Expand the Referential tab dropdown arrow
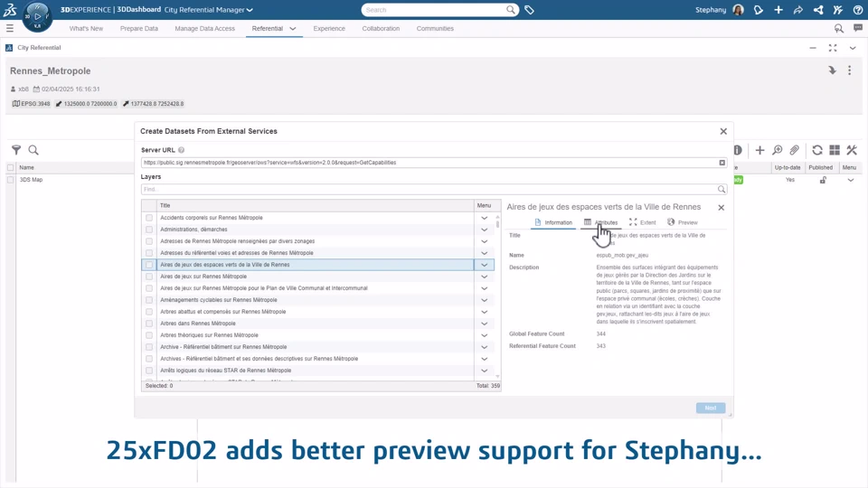Image resolution: width=868 pixels, height=488 pixels. tap(293, 29)
